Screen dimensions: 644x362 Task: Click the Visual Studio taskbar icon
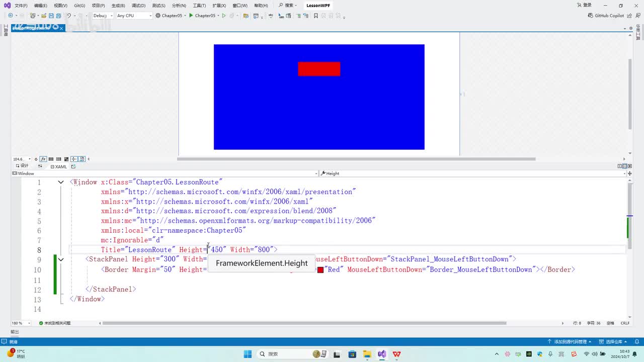(x=382, y=354)
